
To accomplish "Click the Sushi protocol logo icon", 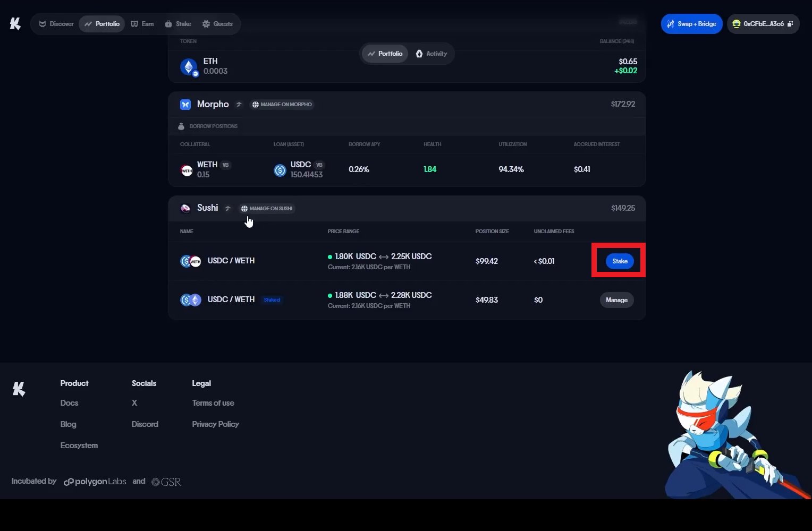I will (185, 208).
